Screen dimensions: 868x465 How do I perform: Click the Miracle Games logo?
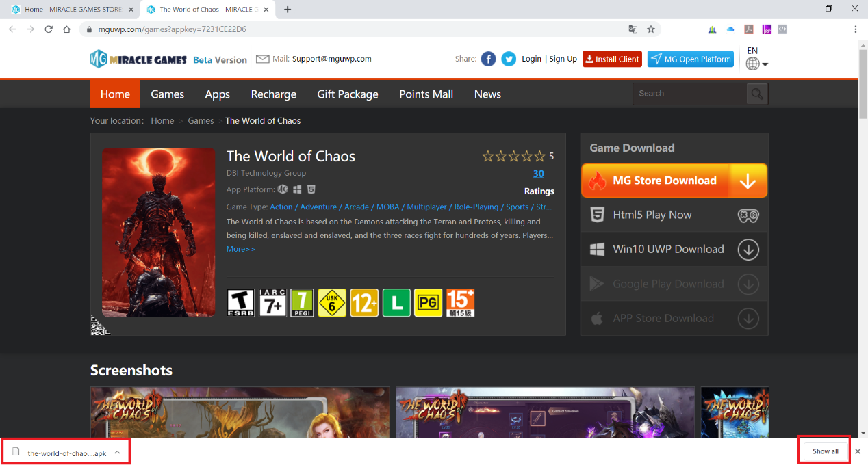point(138,59)
